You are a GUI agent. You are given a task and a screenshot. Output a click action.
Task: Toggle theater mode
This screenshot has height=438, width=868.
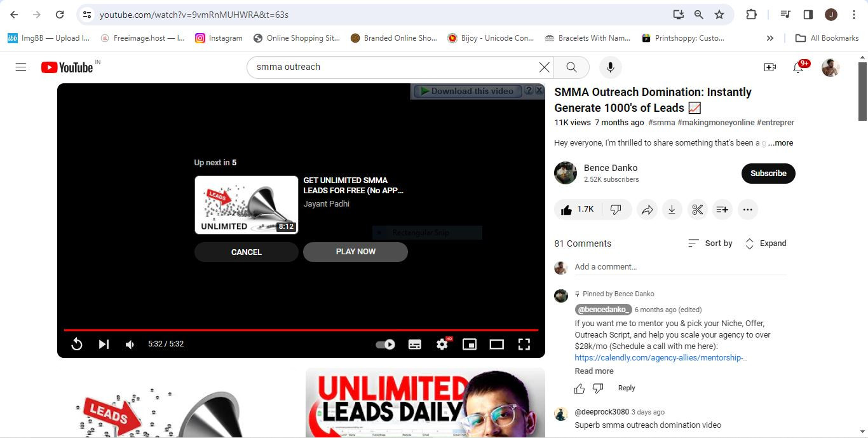tap(497, 344)
